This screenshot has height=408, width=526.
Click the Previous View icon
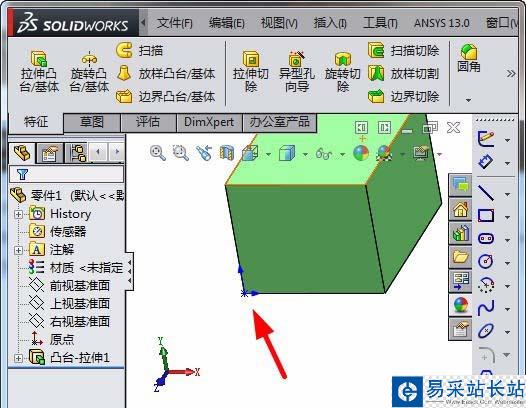point(203,153)
